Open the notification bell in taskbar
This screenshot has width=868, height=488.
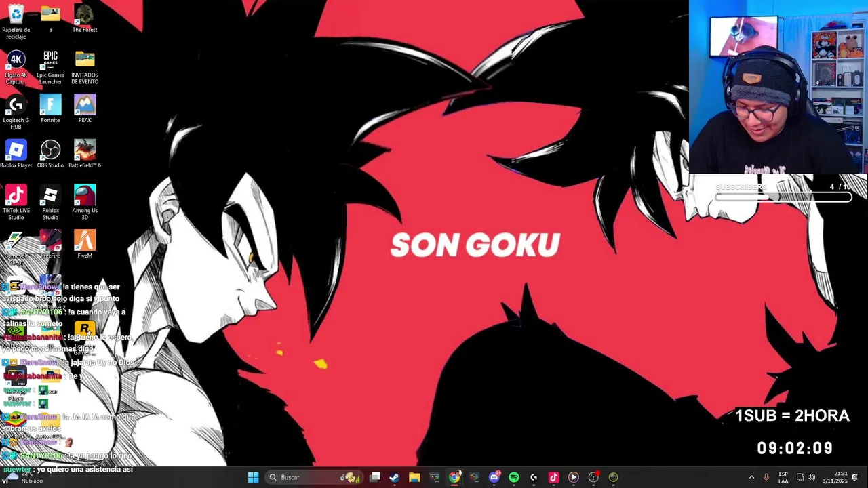pos(855,477)
